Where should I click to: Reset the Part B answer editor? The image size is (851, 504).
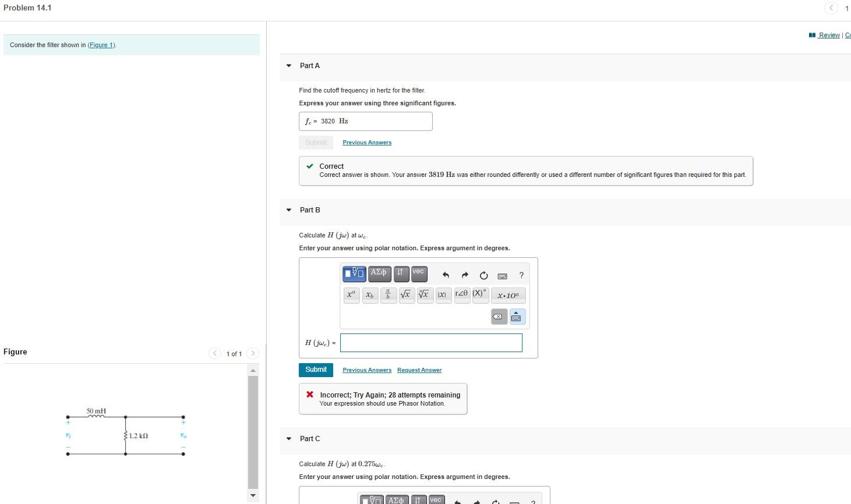coord(483,275)
